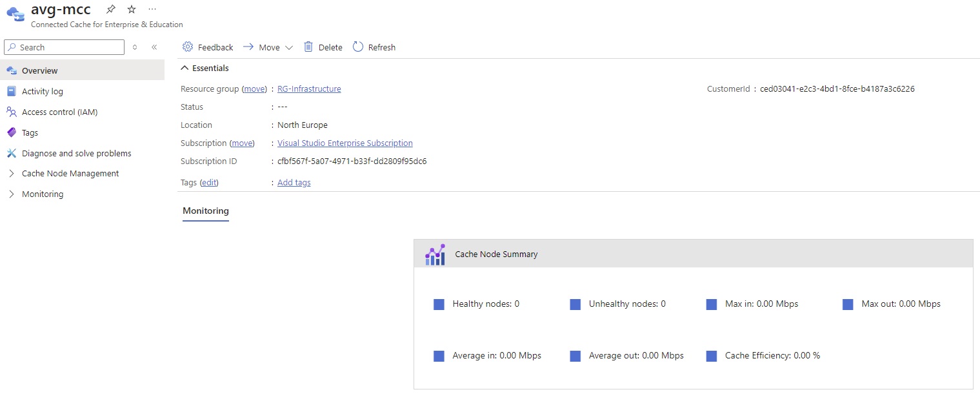Select the Overview sidebar icon
The image size is (980, 394).
13,70
